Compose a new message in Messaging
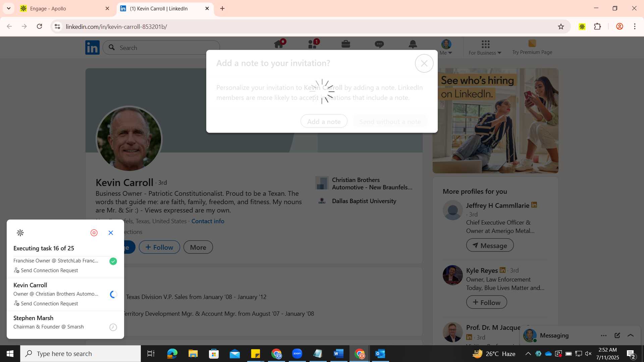Image resolution: width=644 pixels, height=362 pixels. click(x=617, y=336)
